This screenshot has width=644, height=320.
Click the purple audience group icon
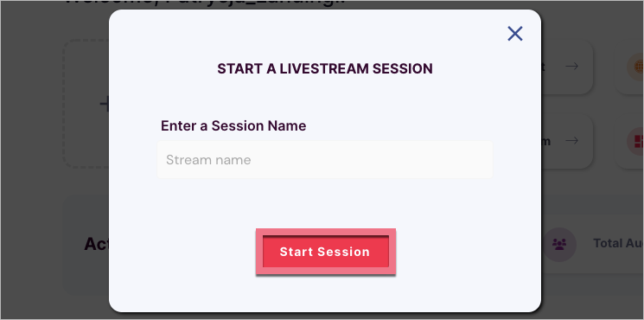pyautogui.click(x=559, y=245)
